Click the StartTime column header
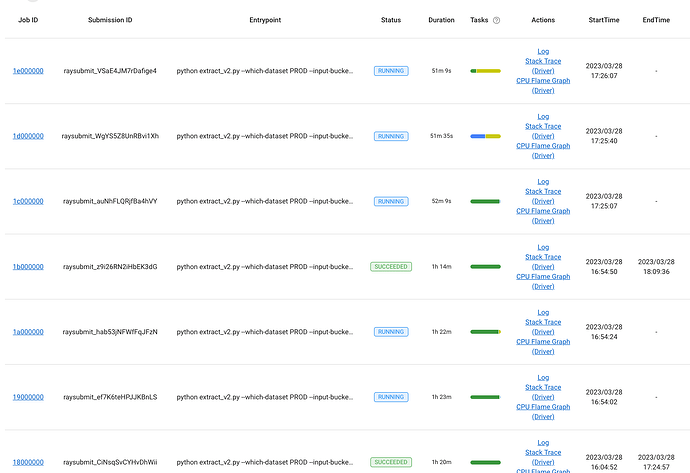 point(604,20)
